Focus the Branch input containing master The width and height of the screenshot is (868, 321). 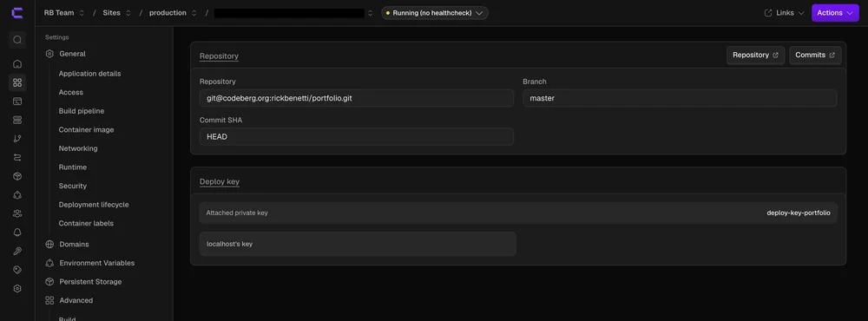(680, 99)
